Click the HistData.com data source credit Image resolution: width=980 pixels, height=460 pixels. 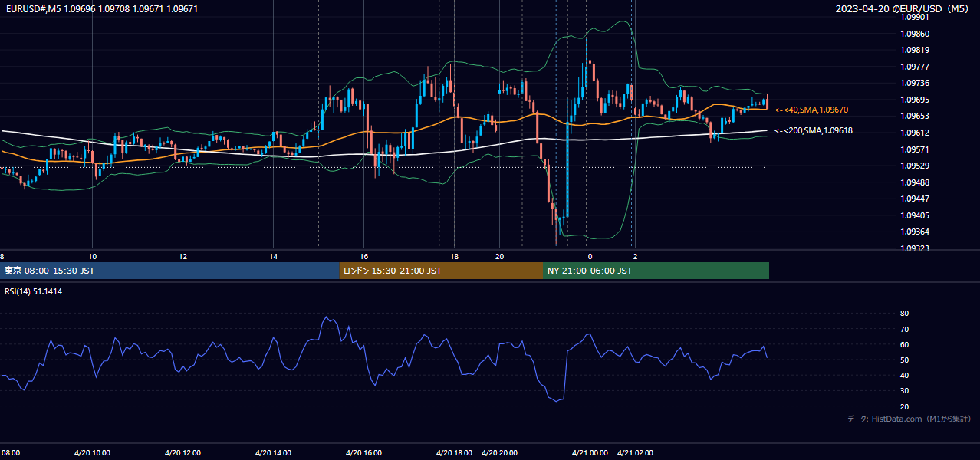tap(909, 419)
